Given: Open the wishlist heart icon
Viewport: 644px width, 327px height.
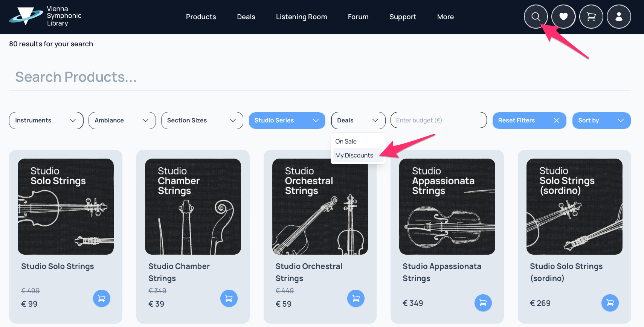Looking at the screenshot, I should pyautogui.click(x=563, y=17).
